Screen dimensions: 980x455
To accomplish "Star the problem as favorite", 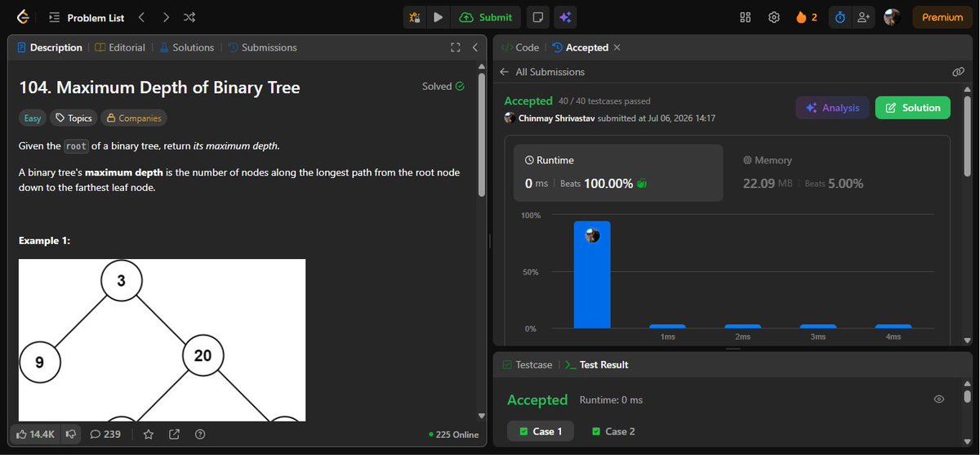I will pyautogui.click(x=148, y=434).
